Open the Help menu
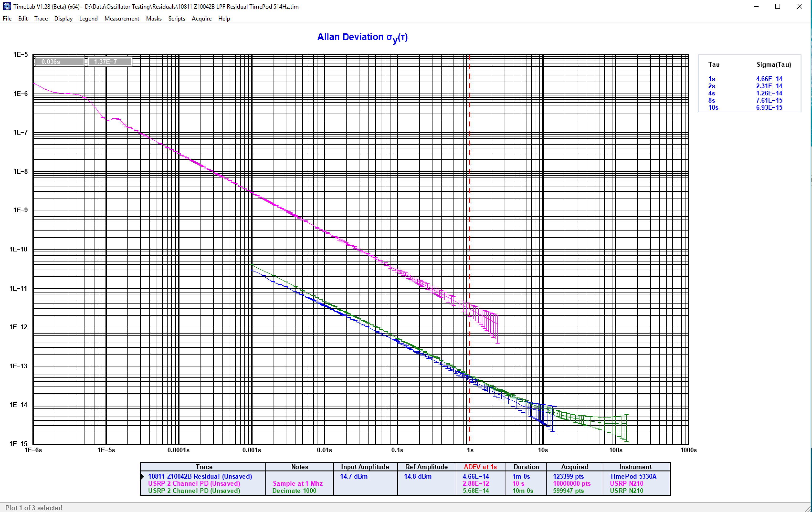Screen dimensions: 812x512 (224, 19)
